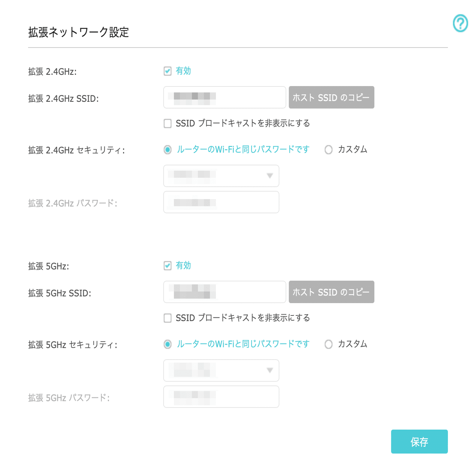Click the dropdown arrow for 5GHz security type

[x=270, y=370]
